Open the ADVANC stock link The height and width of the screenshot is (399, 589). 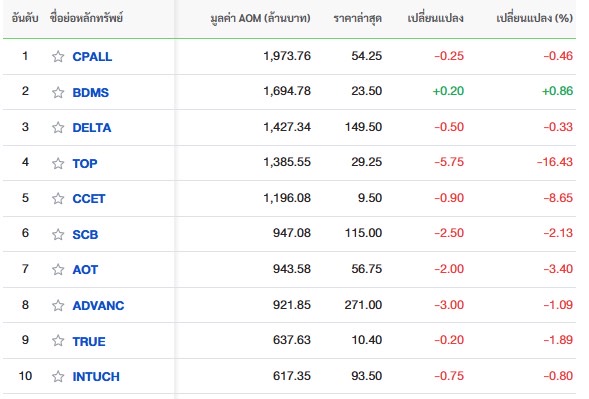coord(98,305)
